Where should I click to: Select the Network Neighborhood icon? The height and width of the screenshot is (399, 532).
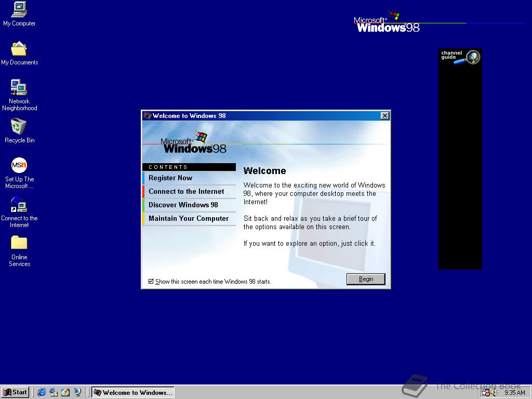[x=19, y=95]
